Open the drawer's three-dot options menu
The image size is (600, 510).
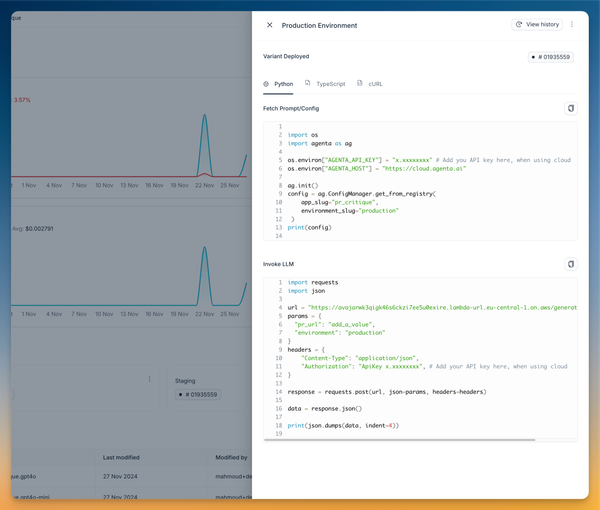tap(572, 24)
